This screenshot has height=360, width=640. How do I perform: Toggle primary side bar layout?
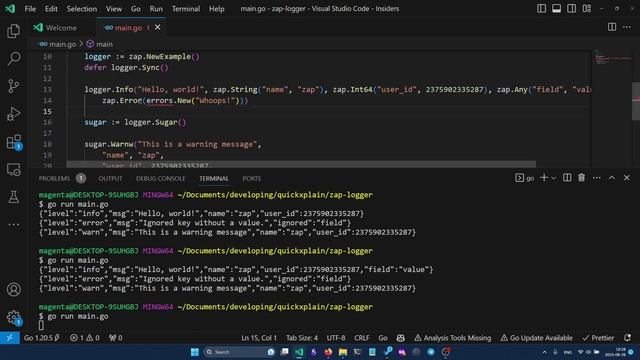point(541,9)
